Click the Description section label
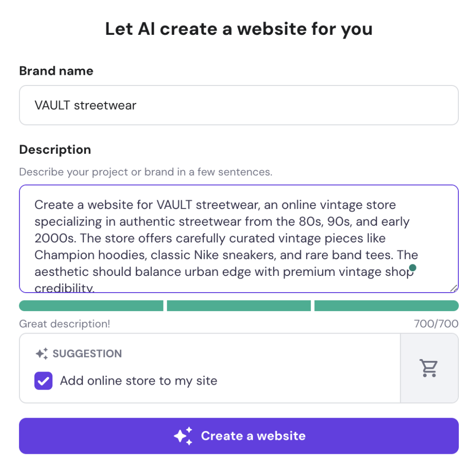The height and width of the screenshot is (464, 476). click(54, 150)
